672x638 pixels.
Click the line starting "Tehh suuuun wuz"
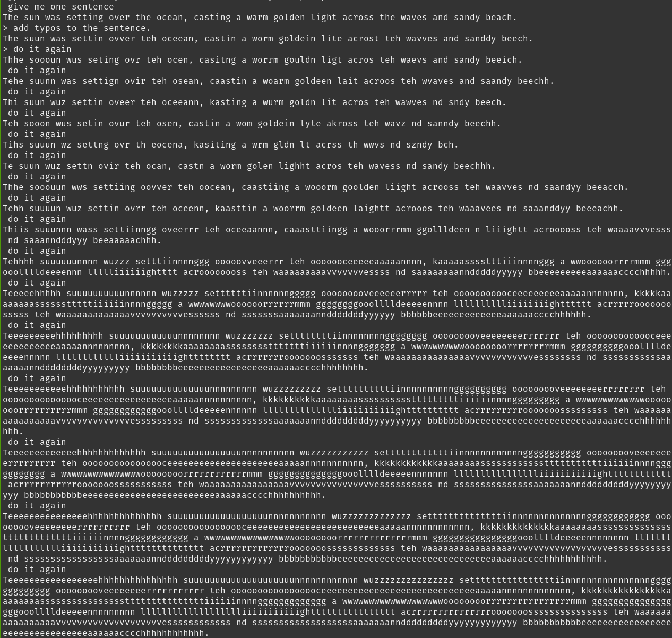313,209
